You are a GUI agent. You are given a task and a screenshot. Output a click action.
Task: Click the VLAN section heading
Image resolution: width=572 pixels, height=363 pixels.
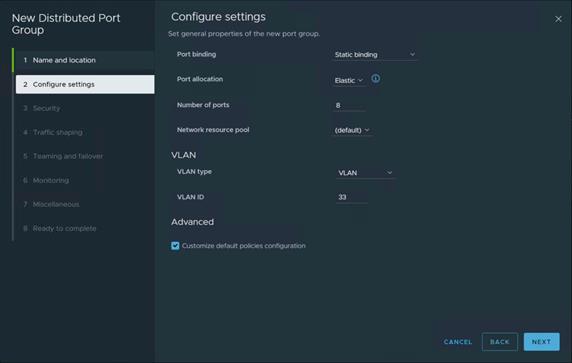point(183,155)
